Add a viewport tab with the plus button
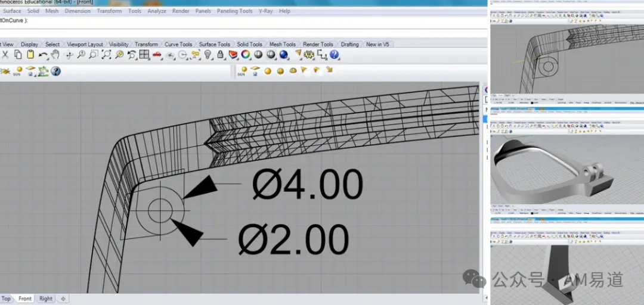This screenshot has height=305, width=644. point(63,298)
